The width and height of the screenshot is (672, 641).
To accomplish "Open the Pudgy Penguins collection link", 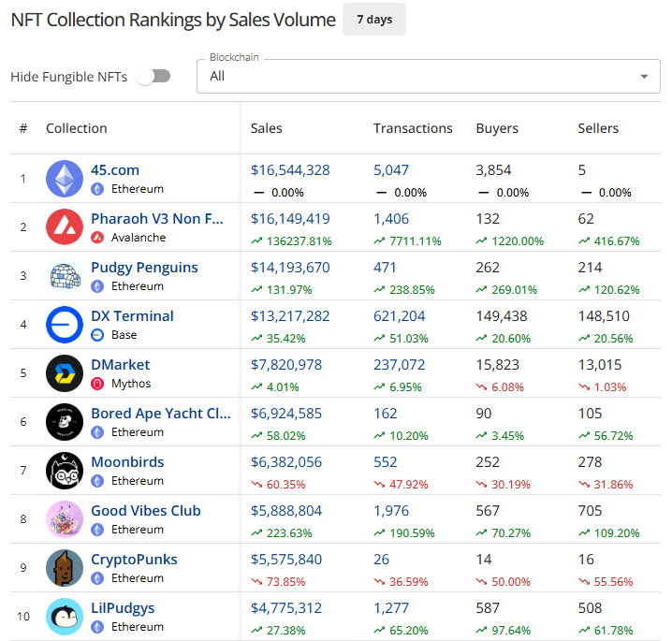I will [x=144, y=268].
